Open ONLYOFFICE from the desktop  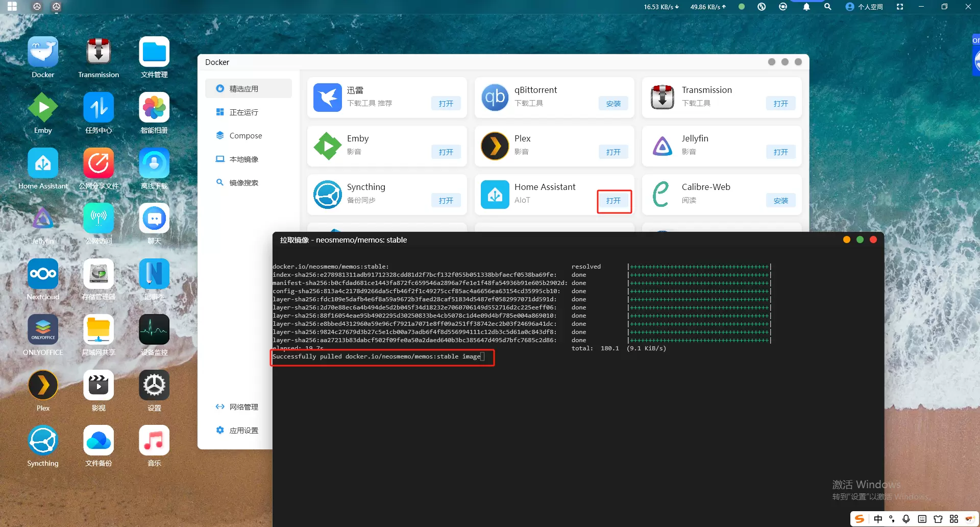pyautogui.click(x=43, y=330)
